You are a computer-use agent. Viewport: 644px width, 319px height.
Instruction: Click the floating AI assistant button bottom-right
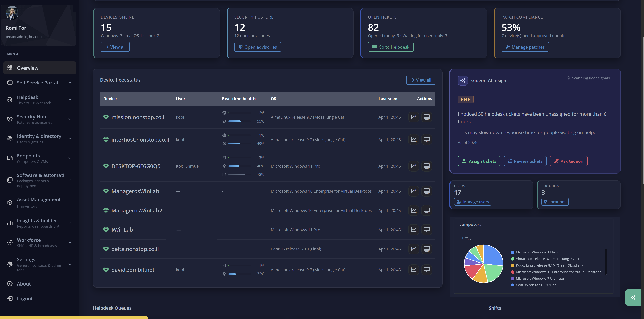(633, 298)
